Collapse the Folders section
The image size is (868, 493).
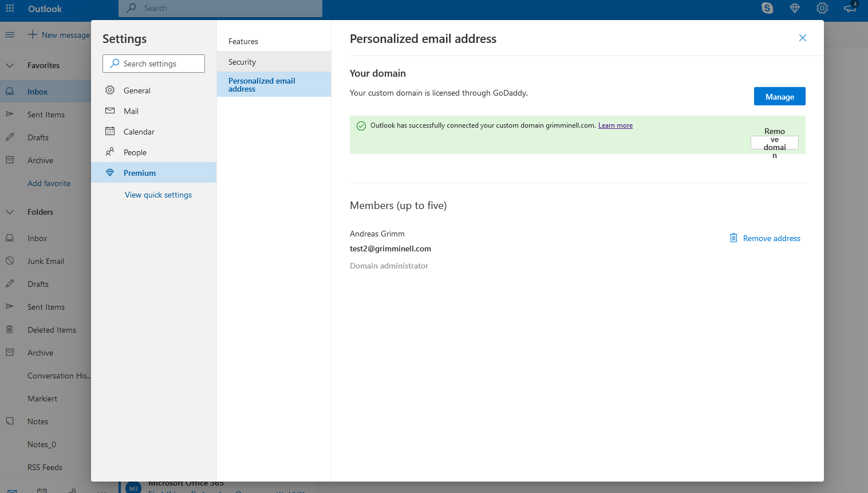[x=10, y=212]
